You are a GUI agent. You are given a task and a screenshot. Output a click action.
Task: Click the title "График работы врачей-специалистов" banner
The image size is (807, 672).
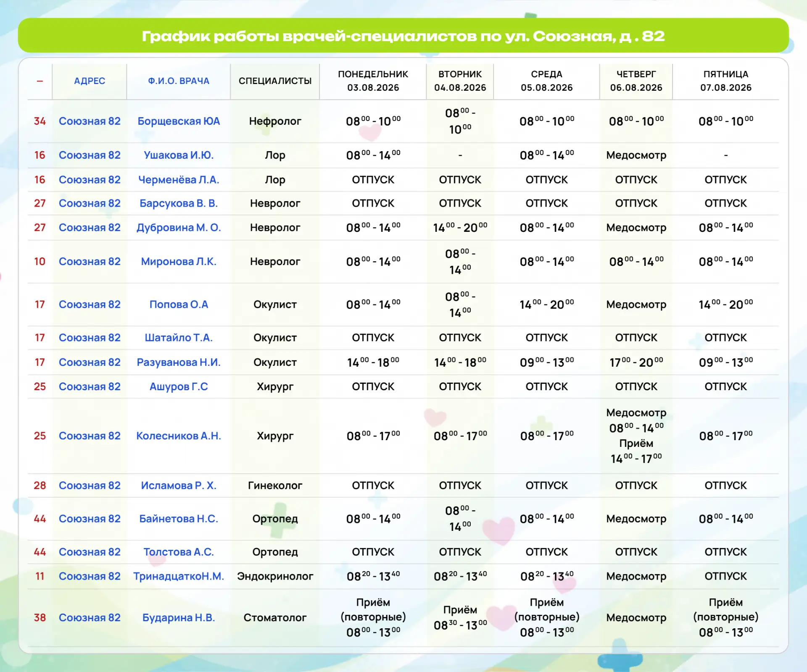(x=403, y=35)
